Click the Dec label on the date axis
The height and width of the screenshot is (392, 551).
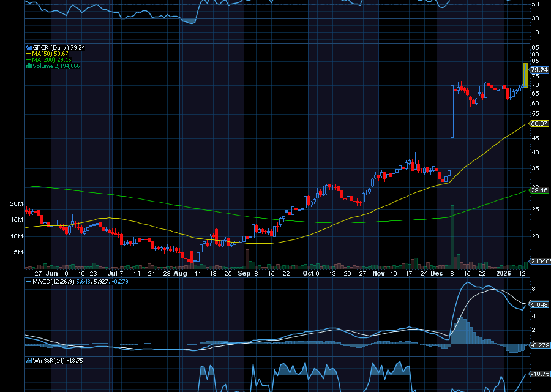pyautogui.click(x=437, y=273)
